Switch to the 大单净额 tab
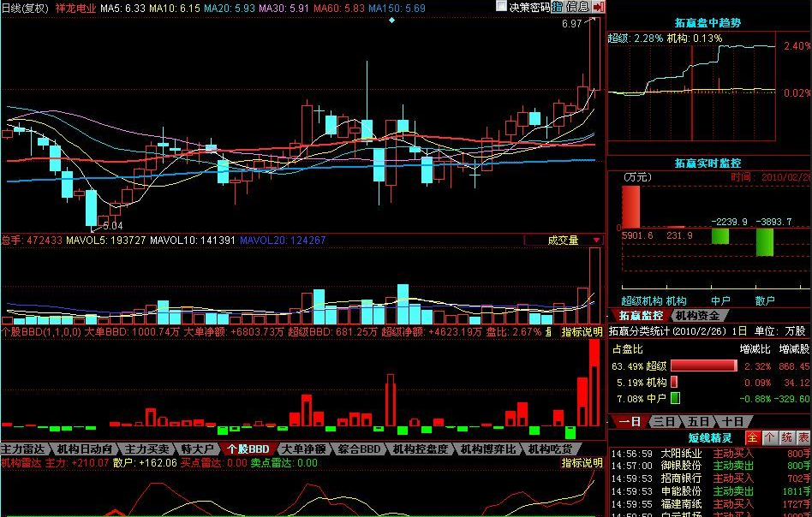This screenshot has width=812, height=517. pos(303,449)
